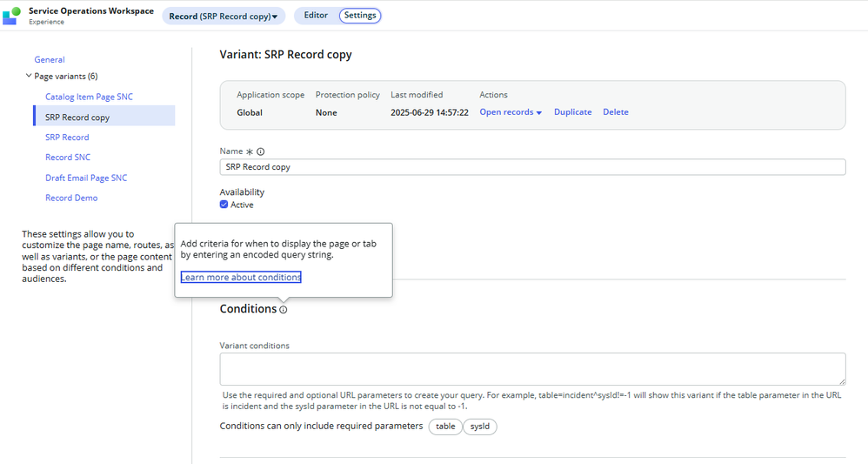Click the sysId parameter pill

click(x=480, y=427)
